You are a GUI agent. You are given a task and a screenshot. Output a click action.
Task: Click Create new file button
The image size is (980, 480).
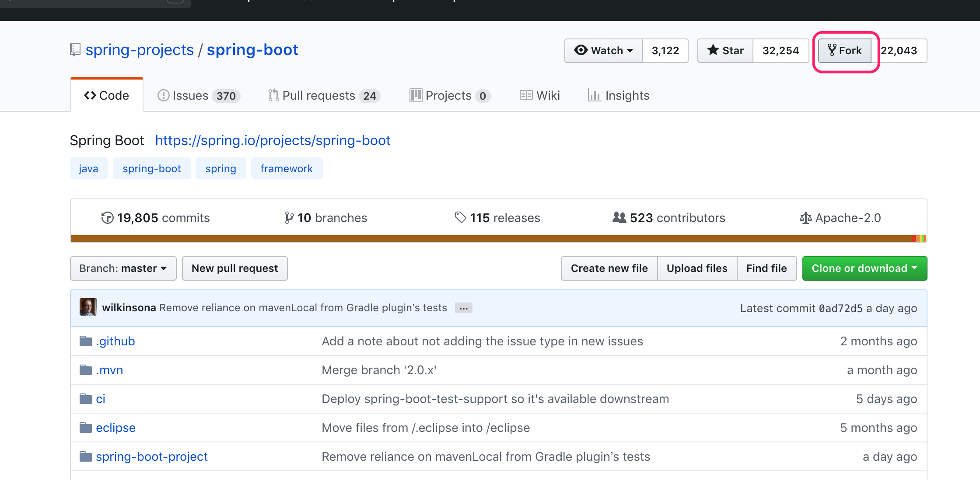pyautogui.click(x=609, y=268)
